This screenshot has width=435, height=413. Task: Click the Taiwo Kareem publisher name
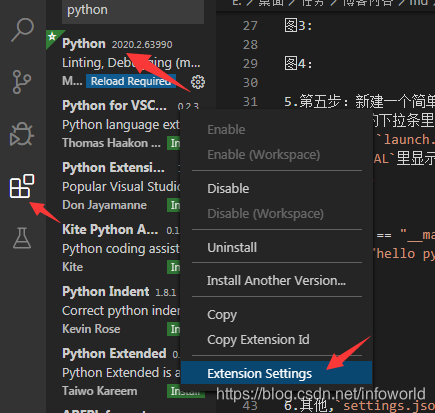(99, 391)
